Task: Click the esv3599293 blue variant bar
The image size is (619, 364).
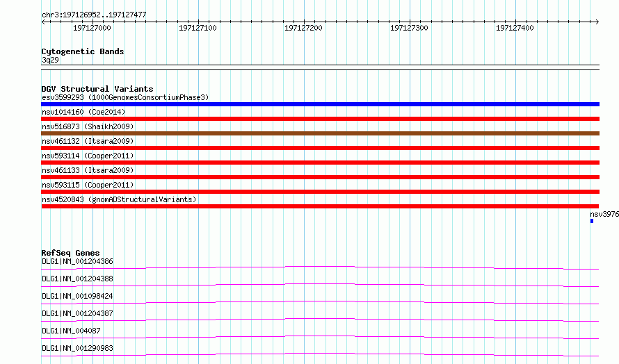Action: coord(320,104)
